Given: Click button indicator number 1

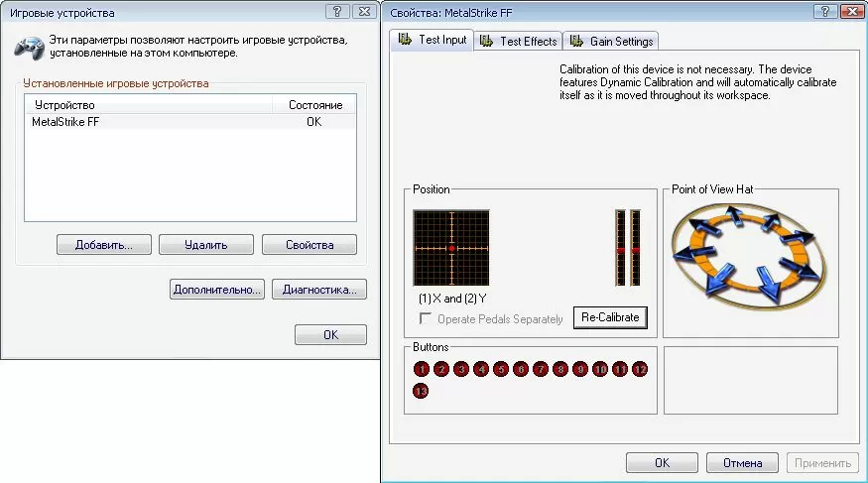Looking at the screenshot, I should [x=422, y=369].
